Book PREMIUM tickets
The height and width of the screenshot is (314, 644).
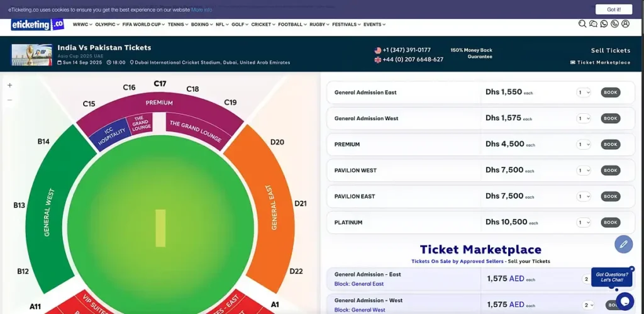click(x=610, y=145)
